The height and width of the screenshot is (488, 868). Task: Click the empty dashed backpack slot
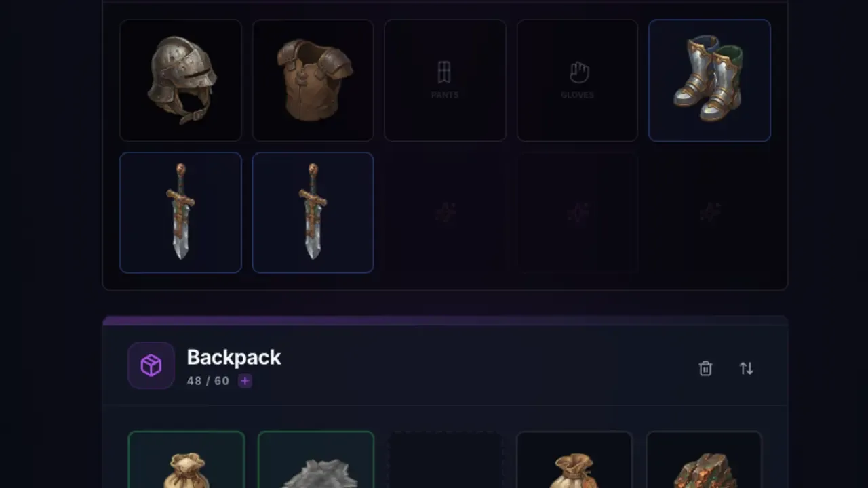[x=445, y=460]
